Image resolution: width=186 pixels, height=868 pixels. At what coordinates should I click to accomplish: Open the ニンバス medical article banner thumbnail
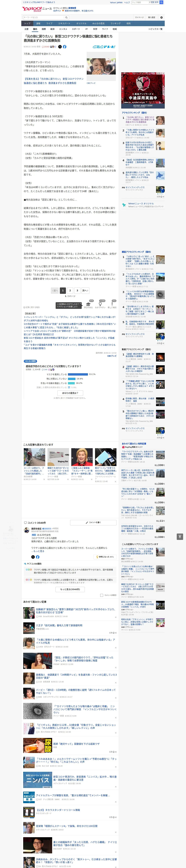point(38,780)
